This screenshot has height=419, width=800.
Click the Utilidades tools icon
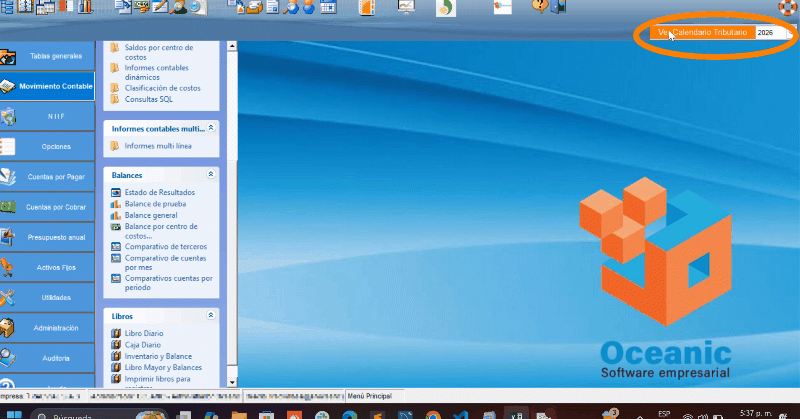pos(8,297)
